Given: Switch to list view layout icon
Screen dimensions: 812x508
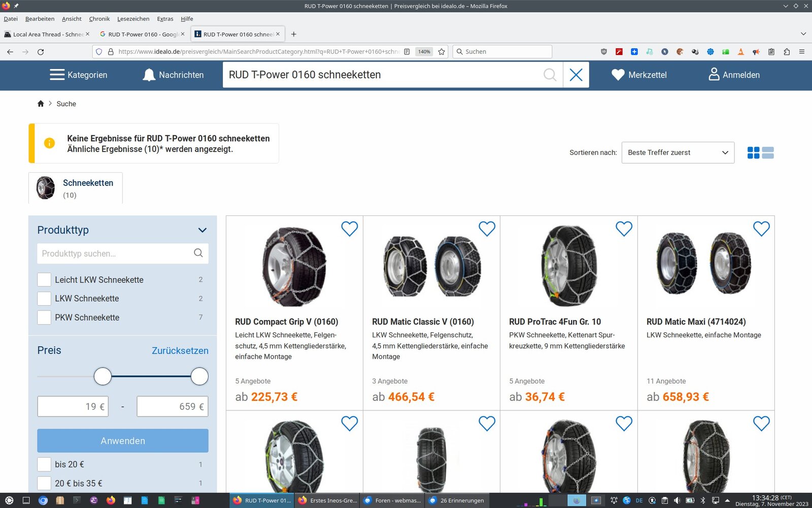Looking at the screenshot, I should click(768, 152).
